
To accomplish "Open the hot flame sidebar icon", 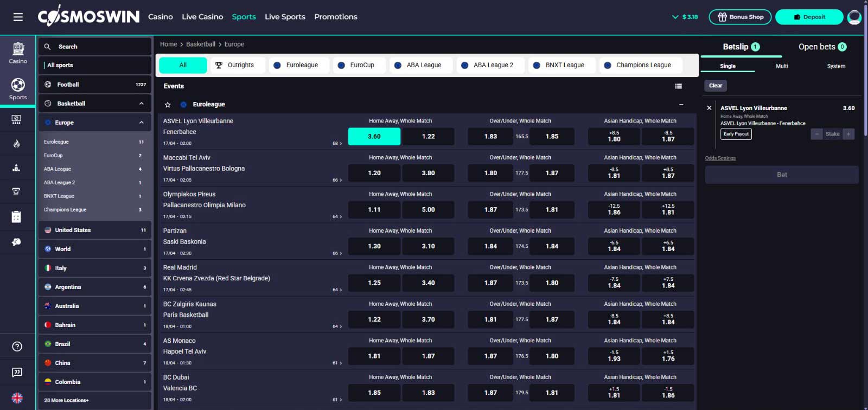I will pyautogui.click(x=16, y=144).
